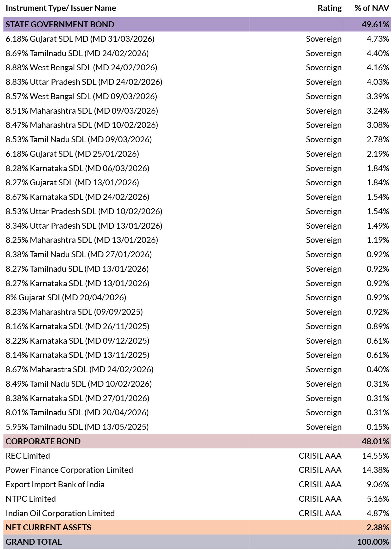Select Indian Oil Corporation Limited row
Screen dimensions: 392x550
[x=60, y=513]
